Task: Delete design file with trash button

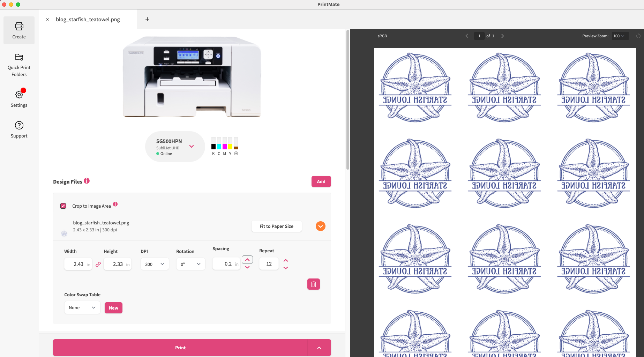Action: pyautogui.click(x=313, y=284)
